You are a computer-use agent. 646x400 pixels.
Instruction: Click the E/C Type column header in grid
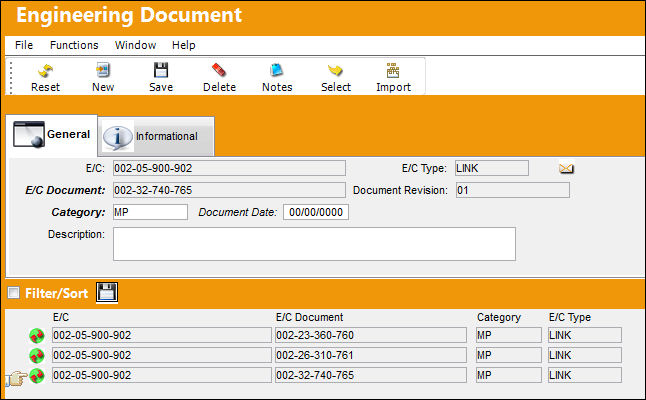click(570, 317)
